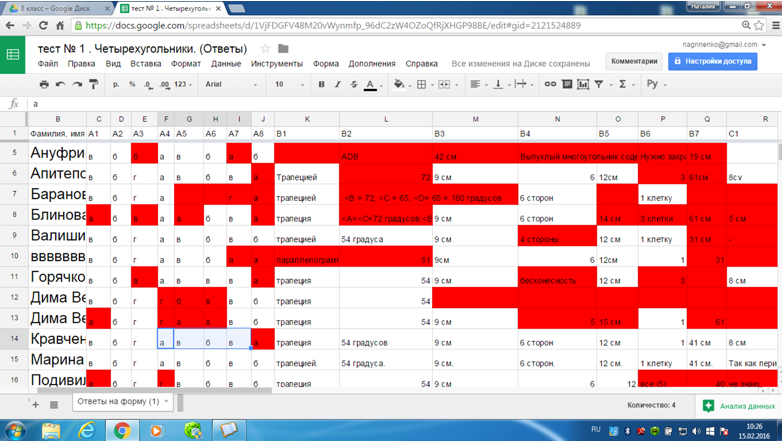Click the print icon in toolbar

click(44, 85)
